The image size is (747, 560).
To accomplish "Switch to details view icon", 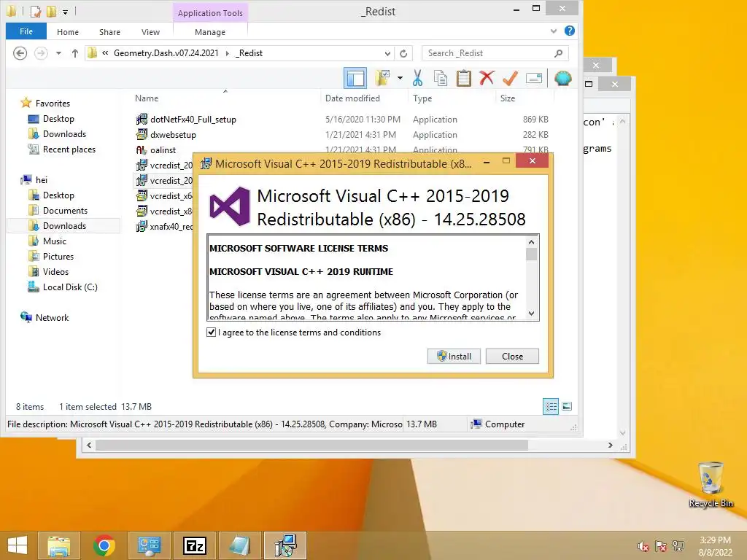I will coord(551,406).
